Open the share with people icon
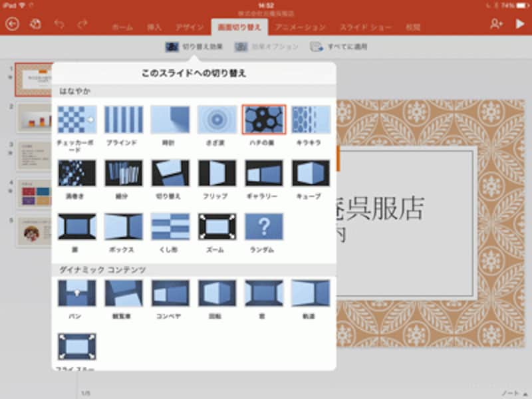The image size is (532, 399). 496,24
